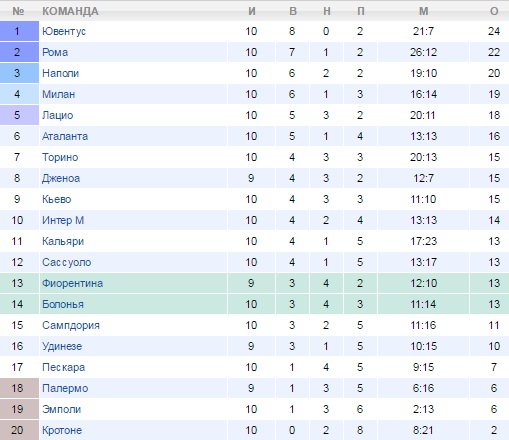Click the О points column header
Screen dimensions: 509x440
tap(494, 11)
